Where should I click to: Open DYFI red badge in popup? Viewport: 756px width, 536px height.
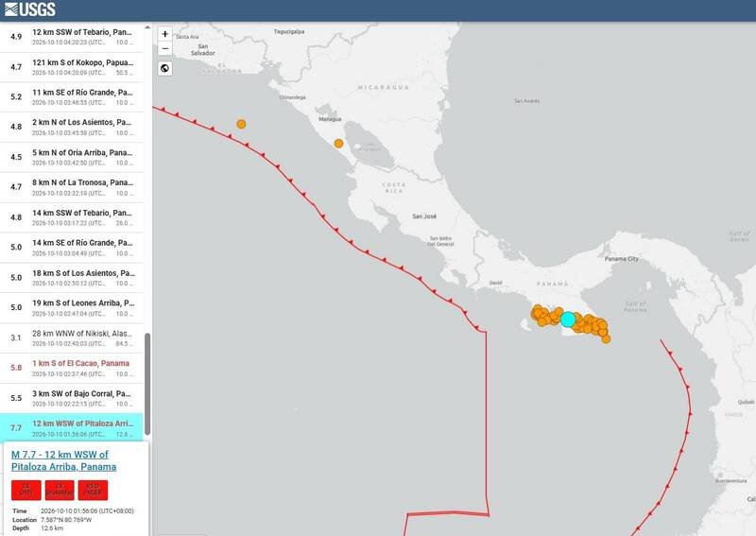coord(26,490)
